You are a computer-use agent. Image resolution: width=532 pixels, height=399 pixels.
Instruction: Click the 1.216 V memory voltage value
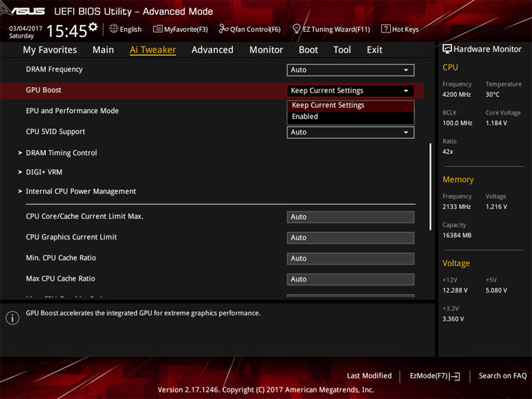496,207
